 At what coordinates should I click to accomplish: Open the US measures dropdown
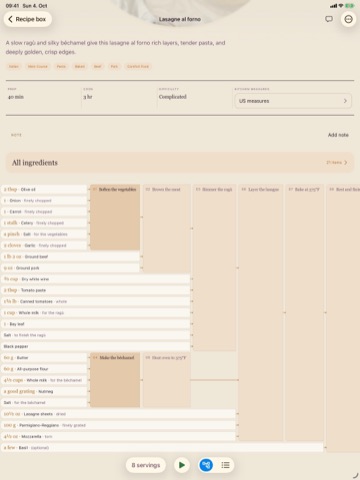click(293, 101)
